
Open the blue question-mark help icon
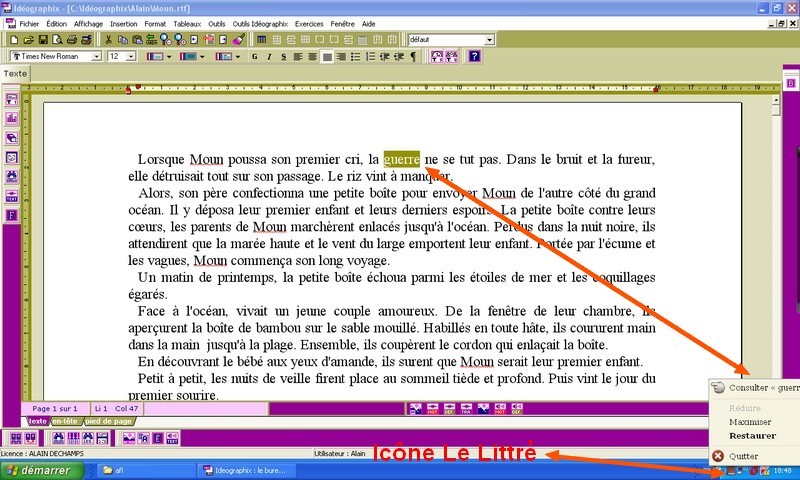pos(475,56)
